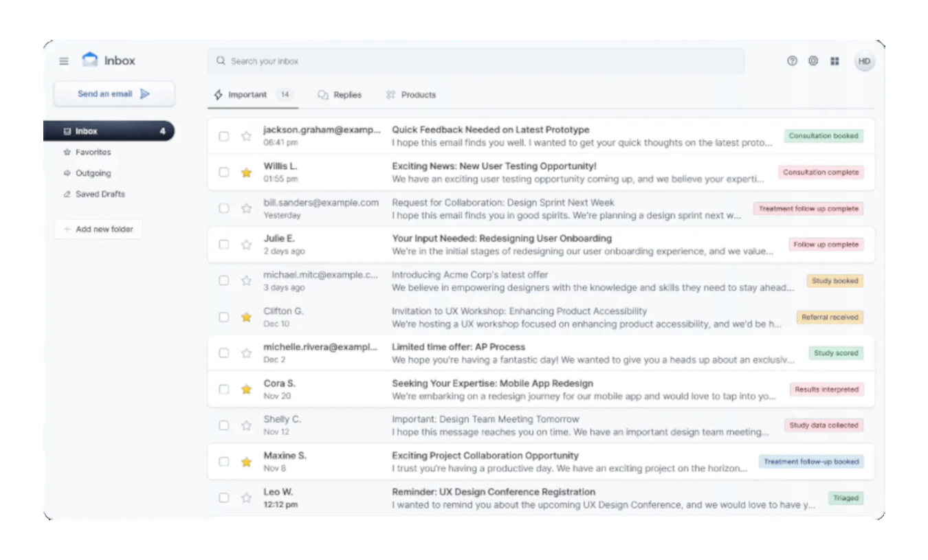Star the Shelly C. email

(246, 425)
